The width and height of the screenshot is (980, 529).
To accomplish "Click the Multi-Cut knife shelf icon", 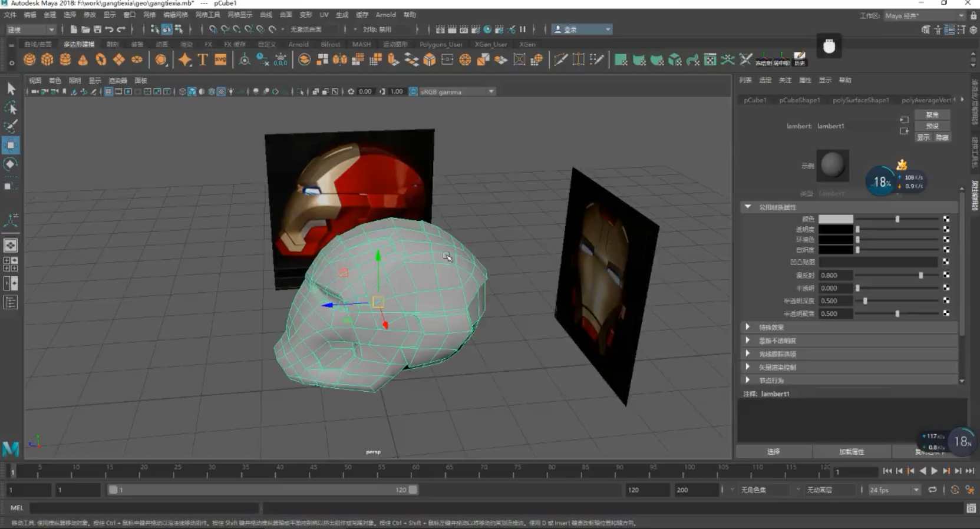I will (x=560, y=59).
